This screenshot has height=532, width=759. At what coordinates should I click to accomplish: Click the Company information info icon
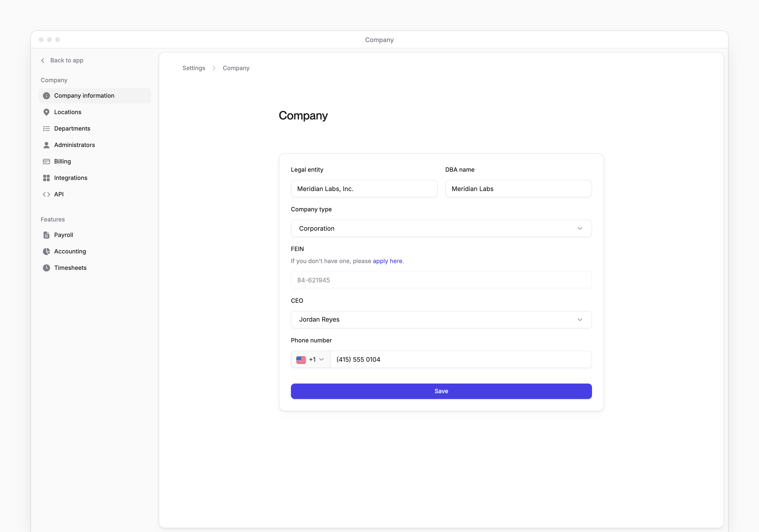[46, 96]
